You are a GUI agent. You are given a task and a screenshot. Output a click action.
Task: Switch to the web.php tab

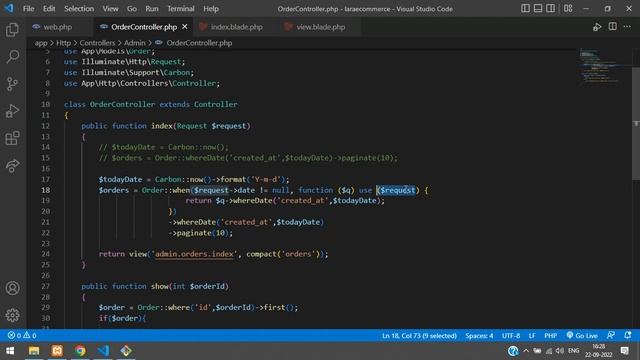pyautogui.click(x=57, y=27)
